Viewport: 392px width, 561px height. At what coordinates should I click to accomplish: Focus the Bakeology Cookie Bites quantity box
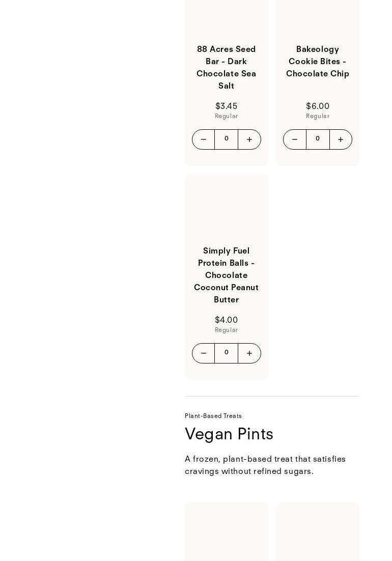pyautogui.click(x=318, y=139)
